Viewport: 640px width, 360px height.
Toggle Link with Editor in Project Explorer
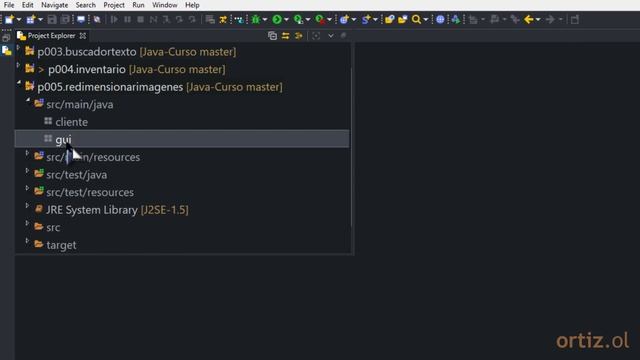point(286,36)
